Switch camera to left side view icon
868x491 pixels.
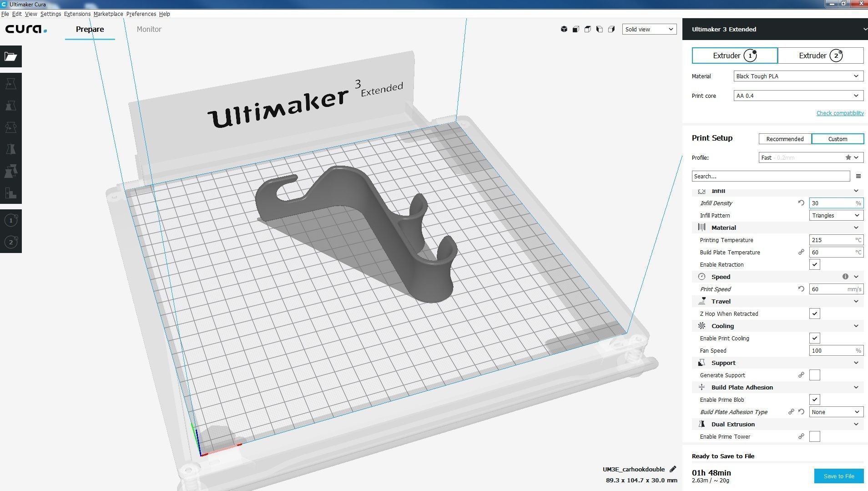(600, 29)
